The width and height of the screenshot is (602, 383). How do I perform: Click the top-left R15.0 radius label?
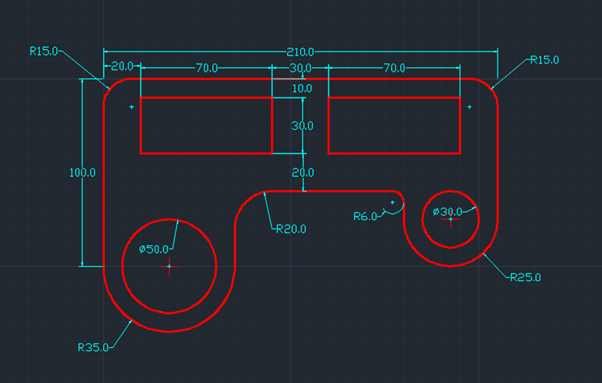coord(44,51)
